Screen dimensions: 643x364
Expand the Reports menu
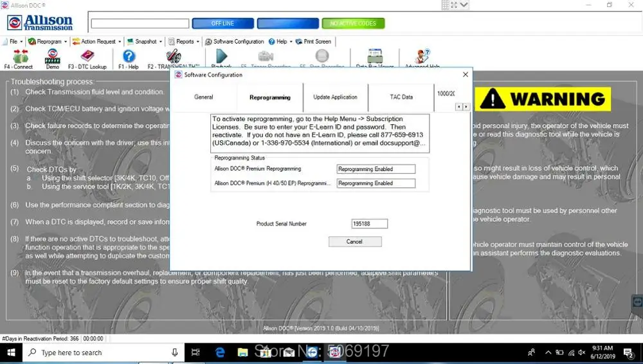tap(184, 41)
